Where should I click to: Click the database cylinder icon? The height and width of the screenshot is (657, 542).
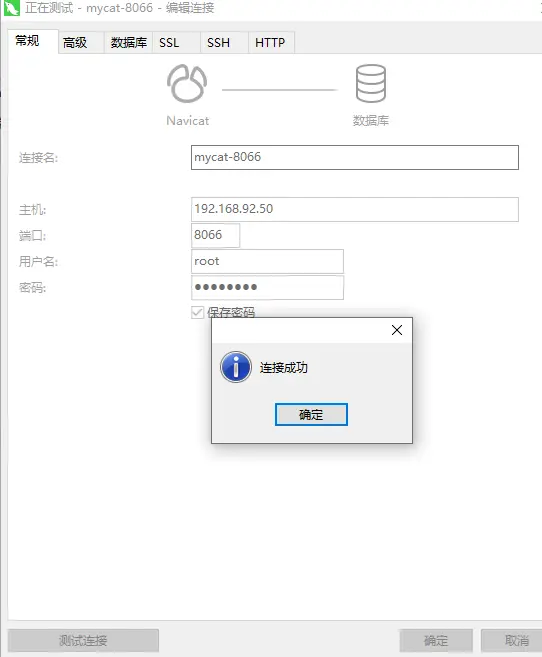(x=371, y=83)
